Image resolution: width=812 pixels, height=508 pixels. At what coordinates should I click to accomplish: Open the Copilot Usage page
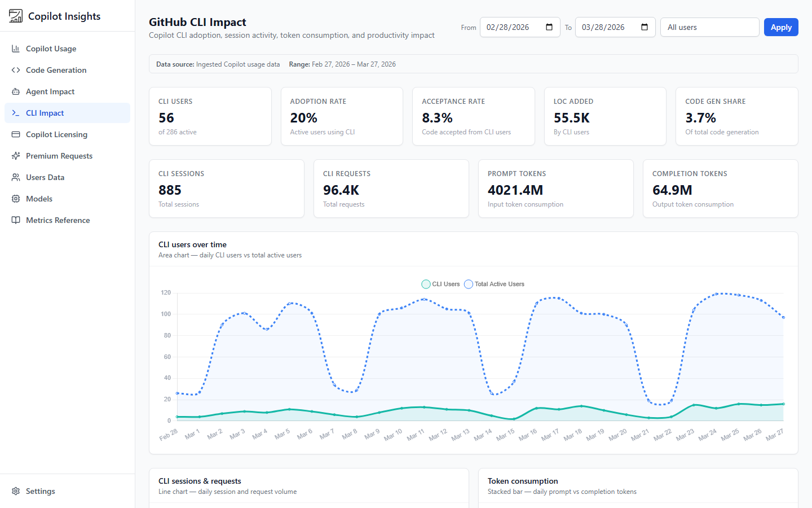[x=67, y=49]
